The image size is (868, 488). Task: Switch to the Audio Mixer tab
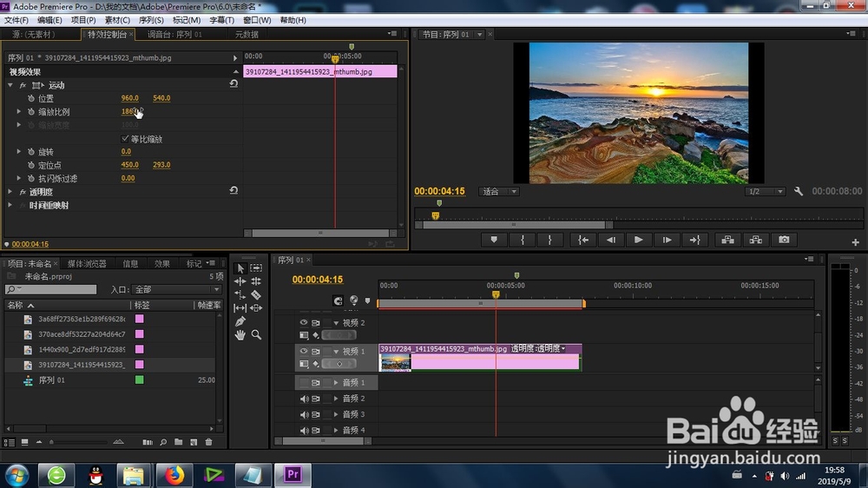point(175,35)
